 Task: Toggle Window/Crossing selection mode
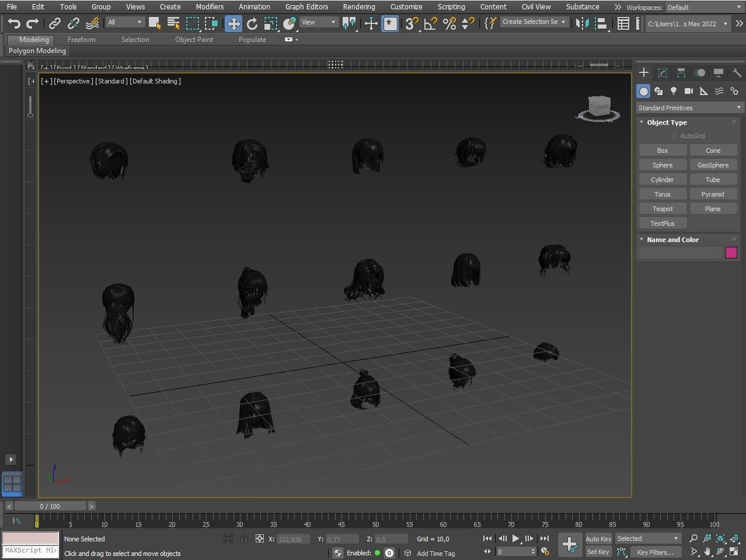211,23
